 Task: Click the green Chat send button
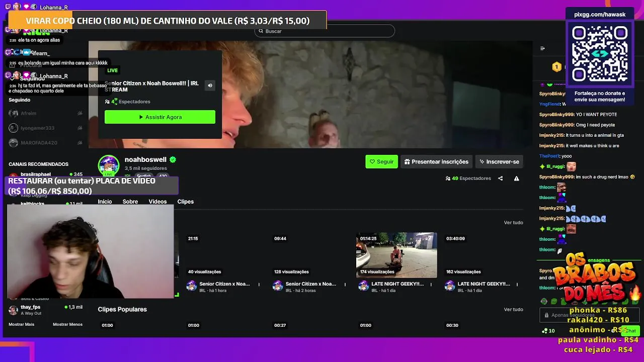[629, 331]
